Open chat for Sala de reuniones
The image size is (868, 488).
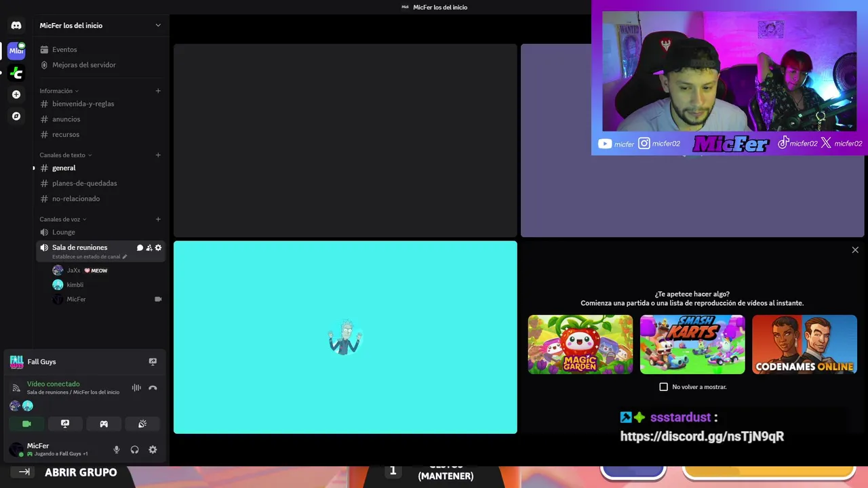pos(140,248)
